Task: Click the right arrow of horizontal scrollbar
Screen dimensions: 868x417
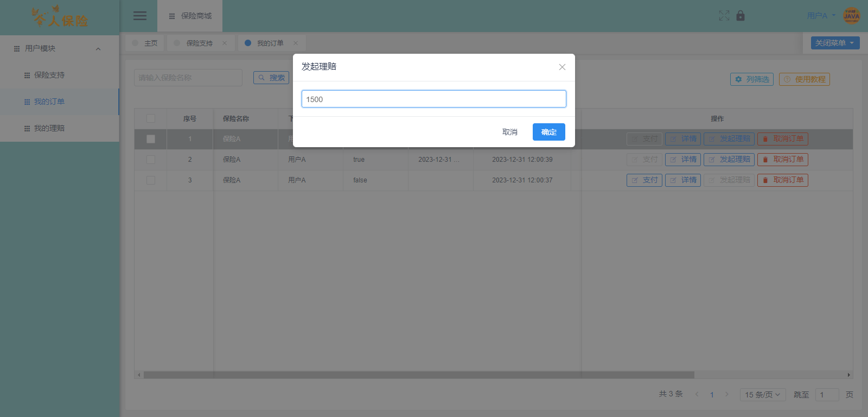Action: click(848, 375)
